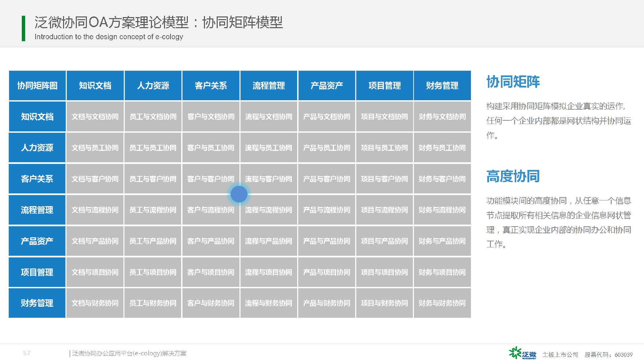Viewport: 644px width, 362px height.
Task: Select the 客户关系 column header
Action: [x=211, y=85]
